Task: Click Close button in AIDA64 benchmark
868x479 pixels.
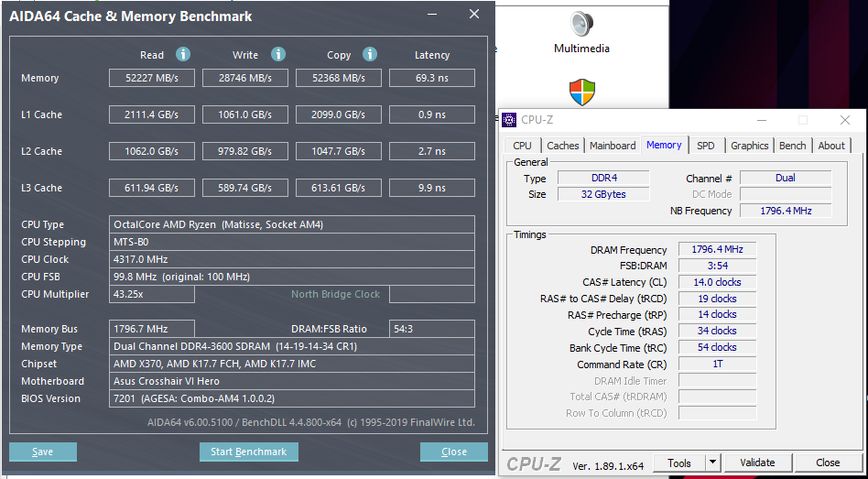Action: [x=454, y=452]
